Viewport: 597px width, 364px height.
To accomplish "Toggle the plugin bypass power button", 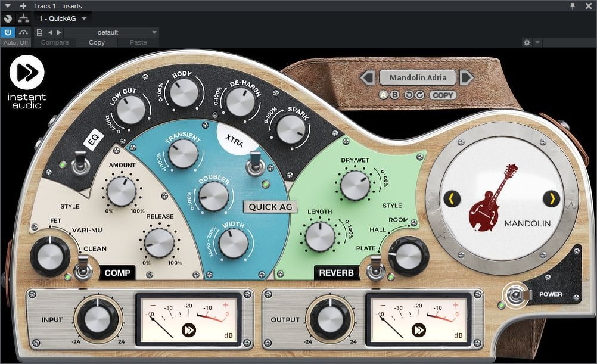I will (8, 32).
